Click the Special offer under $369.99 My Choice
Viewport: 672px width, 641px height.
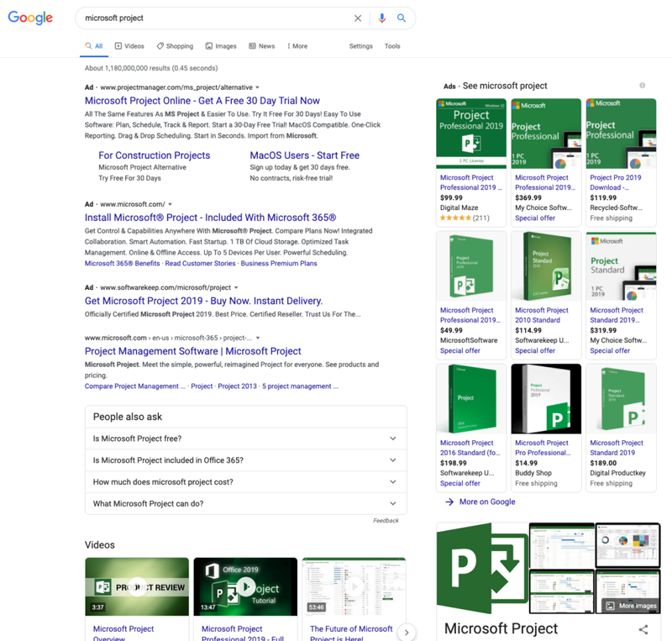pos(535,218)
